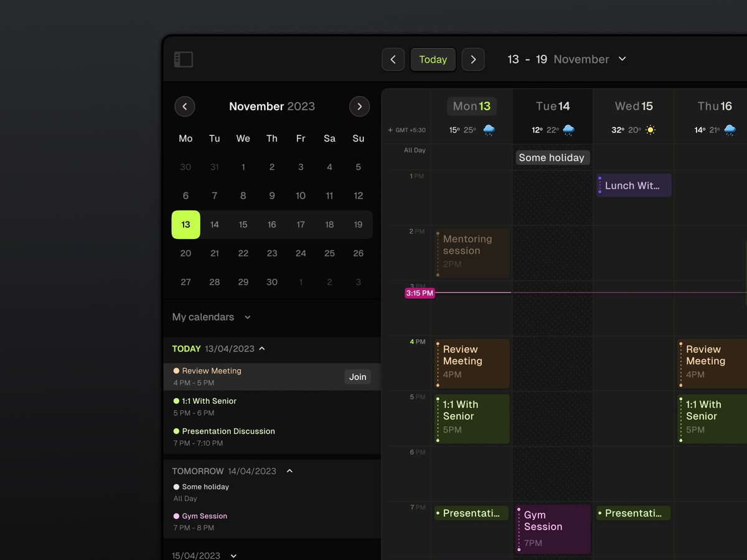The width and height of the screenshot is (747, 560).
Task: Select the Thu 16 day header
Action: [x=715, y=106]
